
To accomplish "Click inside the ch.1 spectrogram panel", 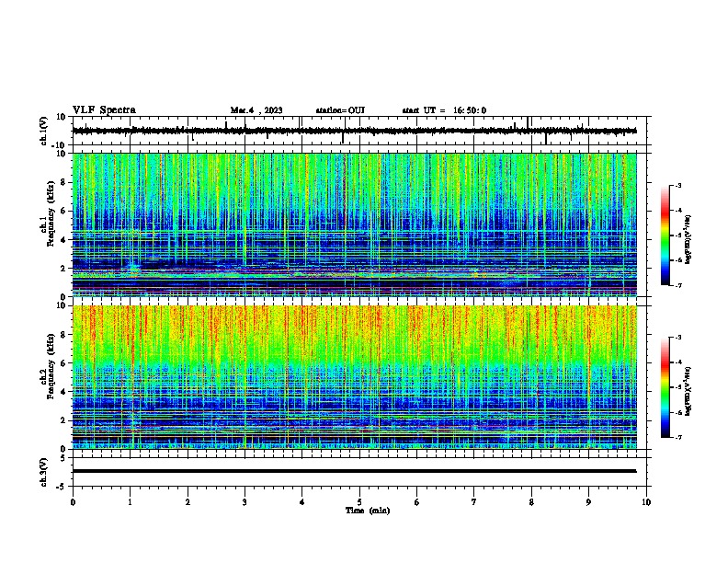I will tap(355, 224).
